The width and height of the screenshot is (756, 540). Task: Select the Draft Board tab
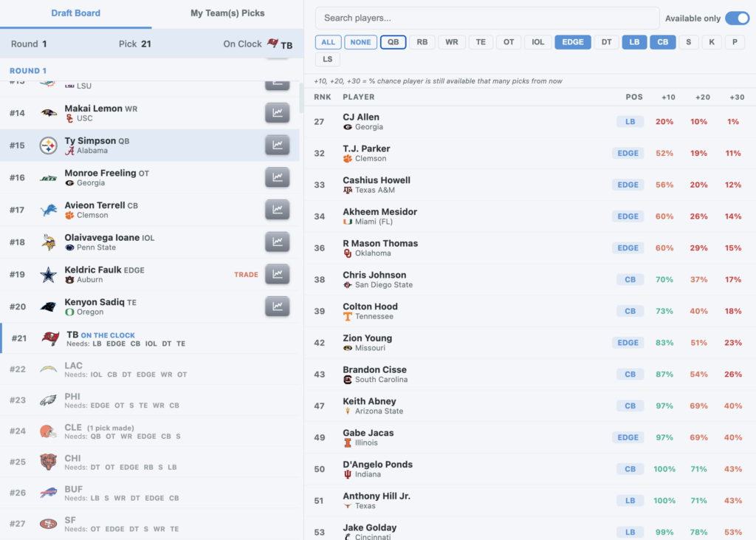[x=75, y=13]
